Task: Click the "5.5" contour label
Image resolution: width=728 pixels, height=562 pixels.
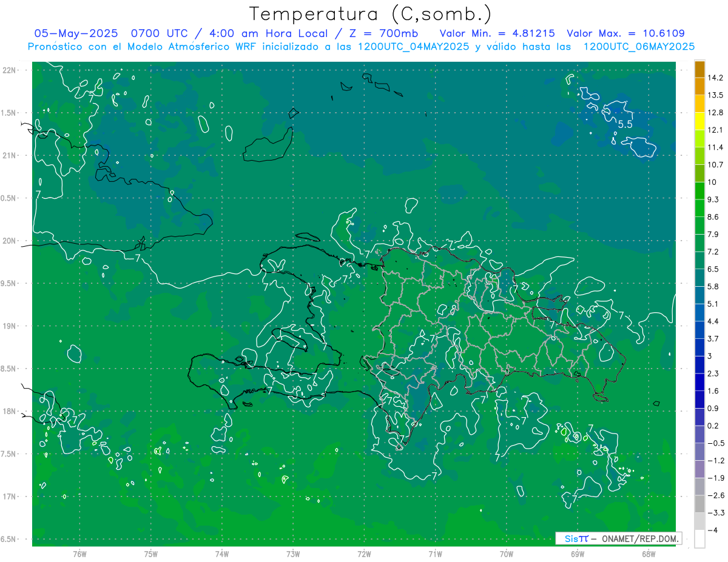Action: [625, 124]
